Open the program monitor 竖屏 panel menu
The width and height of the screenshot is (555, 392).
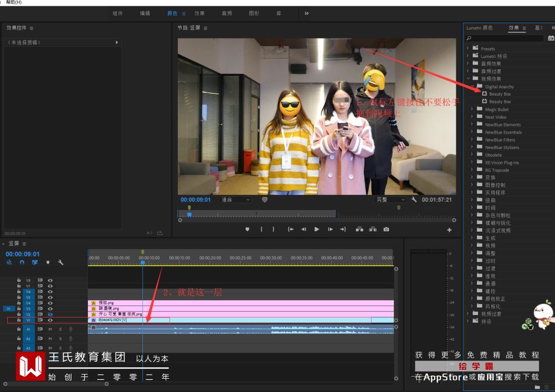click(x=206, y=28)
